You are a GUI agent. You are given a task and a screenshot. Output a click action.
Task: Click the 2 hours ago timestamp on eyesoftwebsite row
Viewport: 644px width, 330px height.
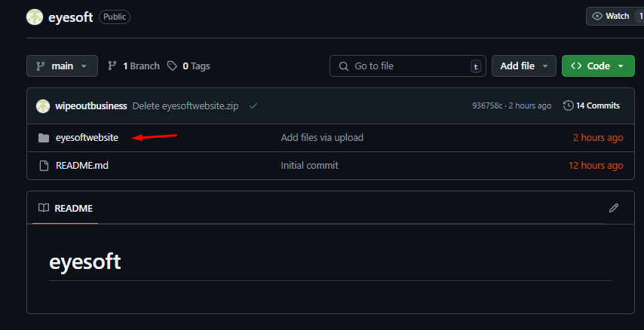click(x=598, y=137)
